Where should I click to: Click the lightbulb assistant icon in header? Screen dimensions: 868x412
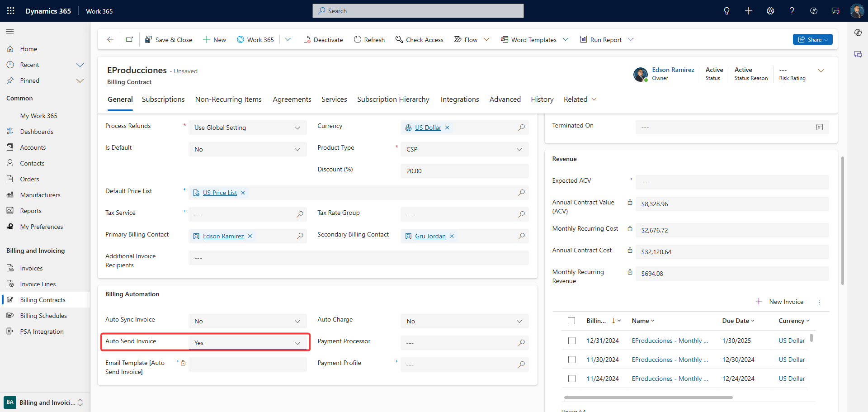pos(727,11)
